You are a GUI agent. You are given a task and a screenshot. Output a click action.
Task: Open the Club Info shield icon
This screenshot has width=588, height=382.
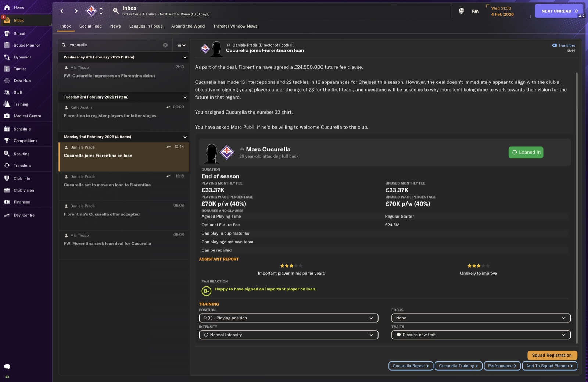(x=7, y=178)
